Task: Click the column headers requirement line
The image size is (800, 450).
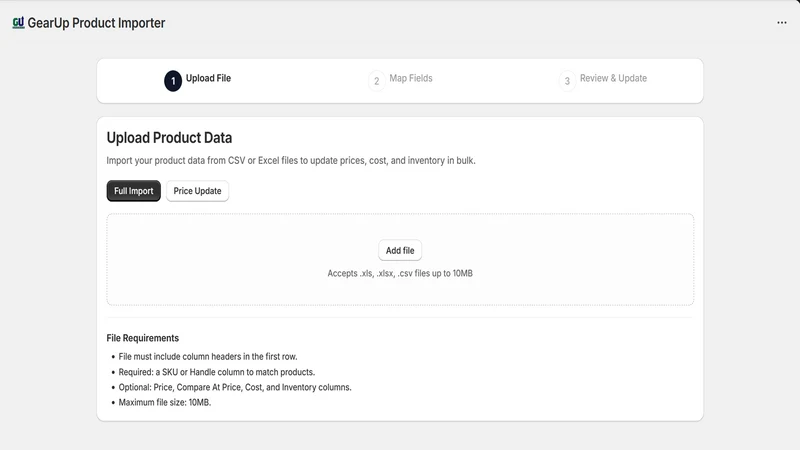Action: coord(208,357)
